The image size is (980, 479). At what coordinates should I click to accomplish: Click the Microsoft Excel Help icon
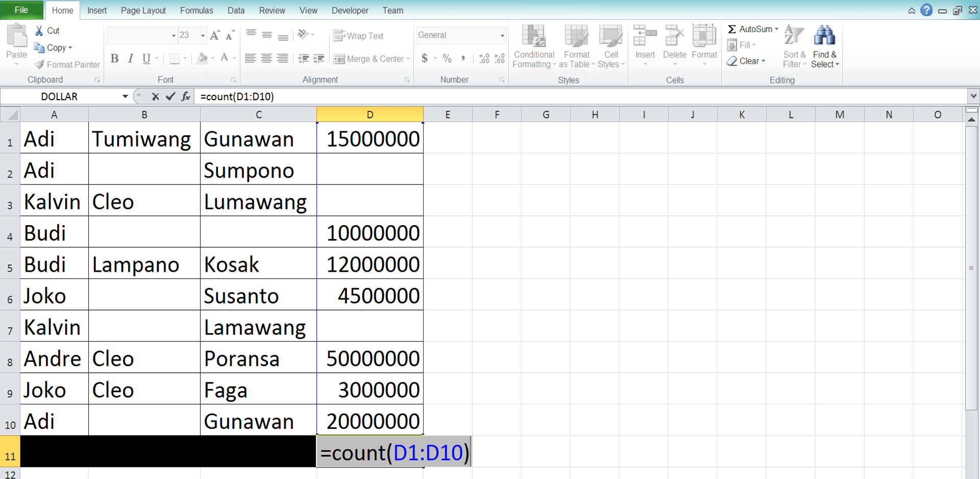pos(926,10)
